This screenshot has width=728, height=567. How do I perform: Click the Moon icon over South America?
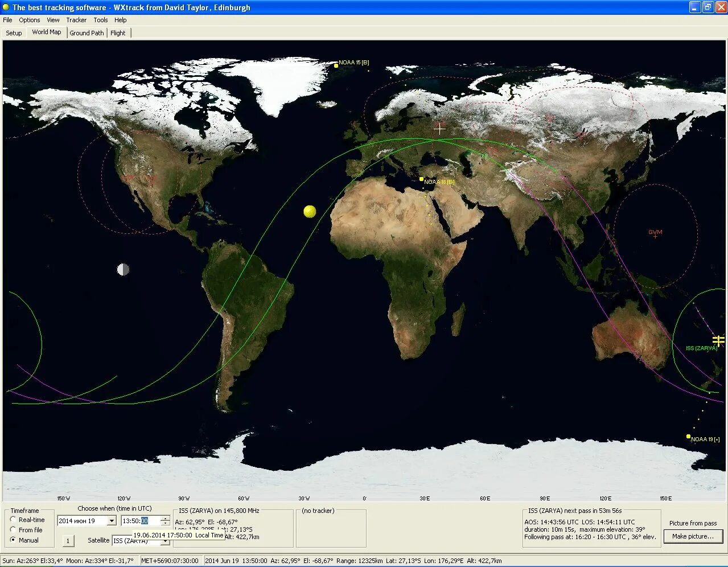[x=124, y=269]
